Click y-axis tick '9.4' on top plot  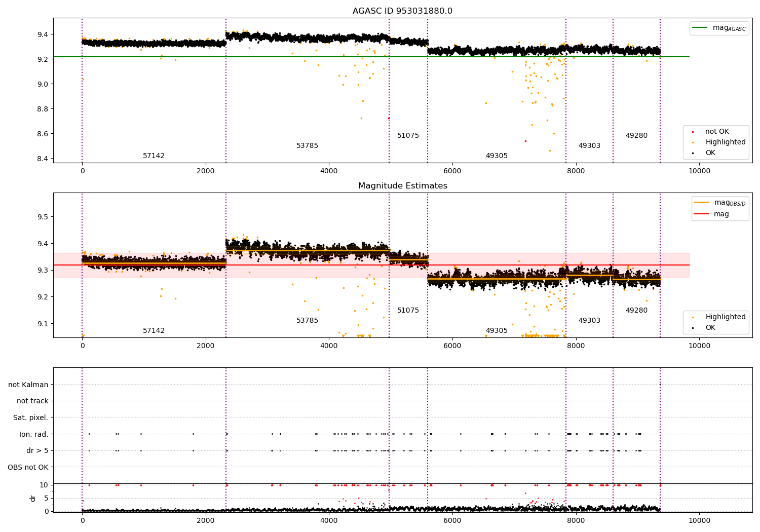[x=43, y=34]
